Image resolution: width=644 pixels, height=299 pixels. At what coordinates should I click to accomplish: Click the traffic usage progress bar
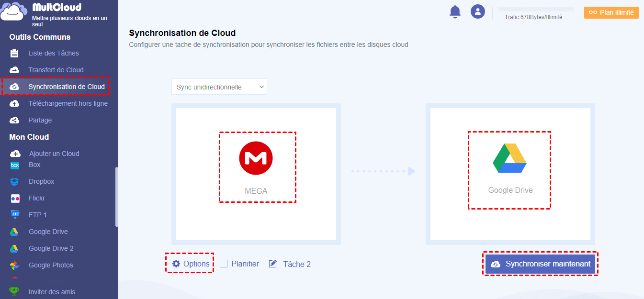click(x=535, y=9)
